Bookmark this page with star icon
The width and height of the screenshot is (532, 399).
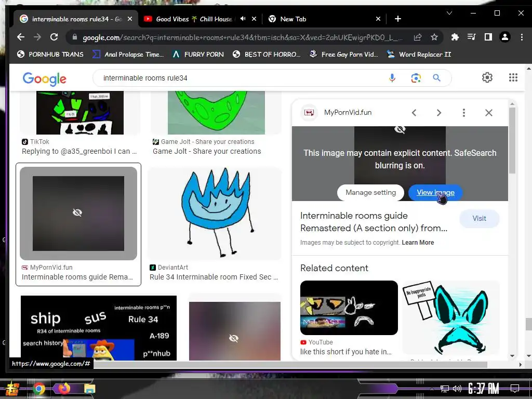click(x=434, y=37)
